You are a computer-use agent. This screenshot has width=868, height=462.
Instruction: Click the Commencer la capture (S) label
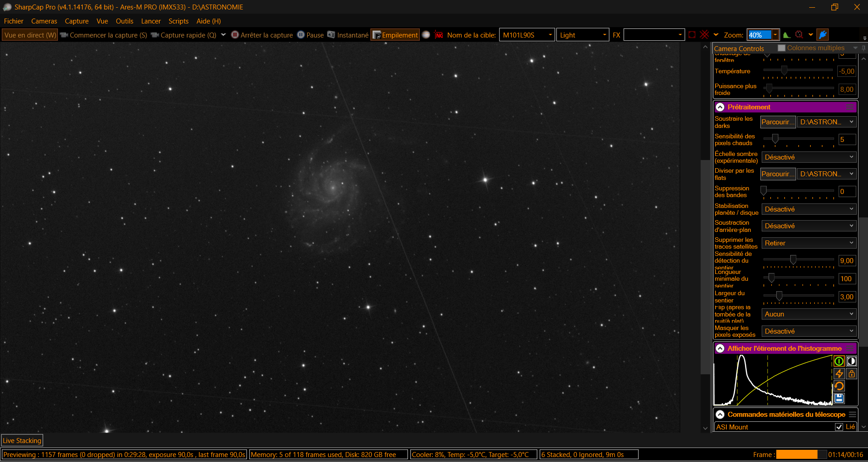coord(109,35)
